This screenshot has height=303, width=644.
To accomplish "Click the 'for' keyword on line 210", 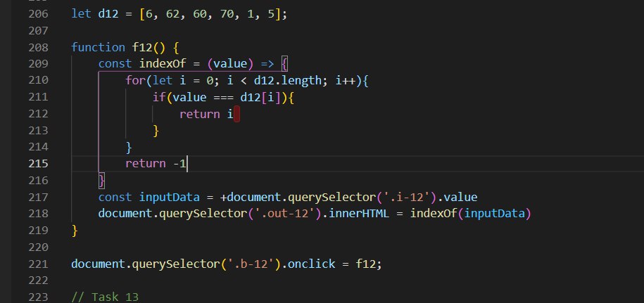I will click(136, 81).
